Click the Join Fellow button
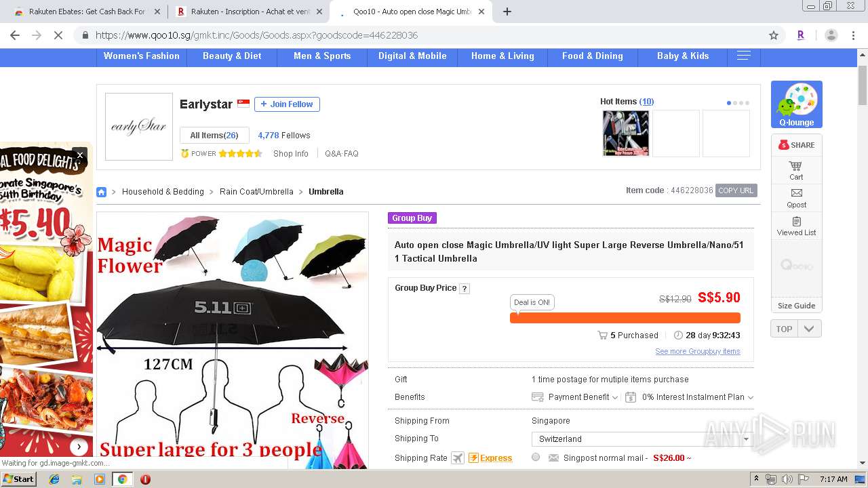 click(287, 104)
